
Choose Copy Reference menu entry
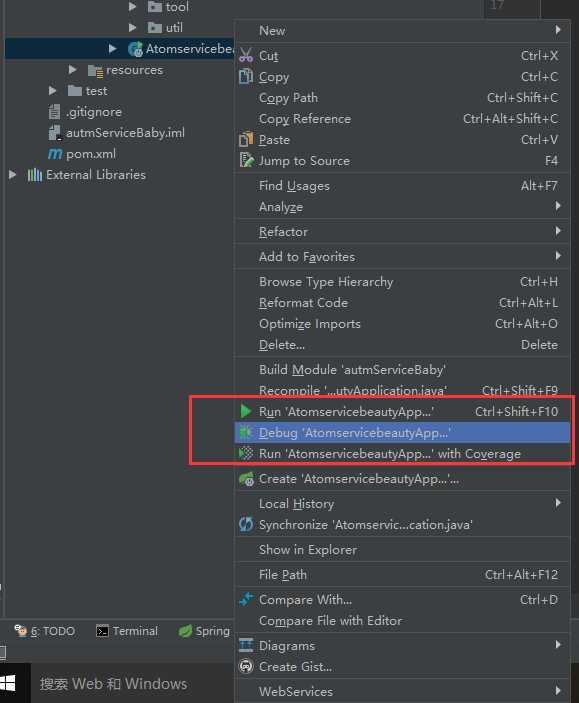[402, 119]
